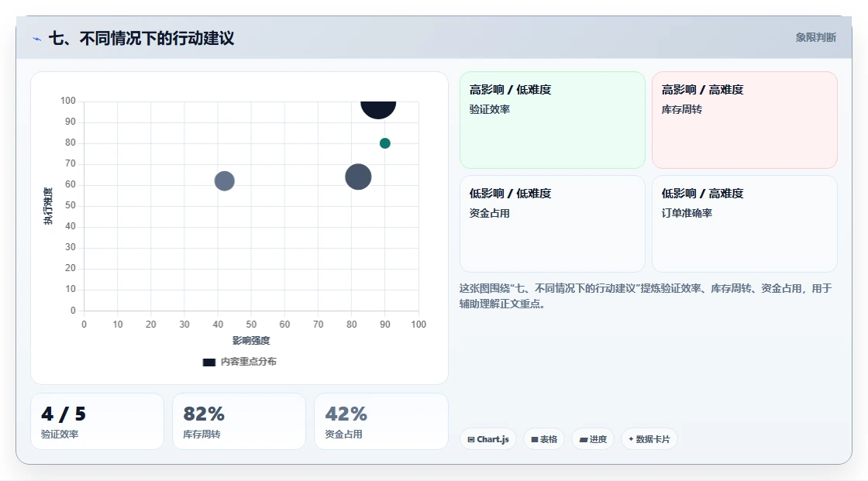Screen dimensions: 868x481
Task: Open the 高影响 / 高难度 quadrant card
Action: pos(745,120)
